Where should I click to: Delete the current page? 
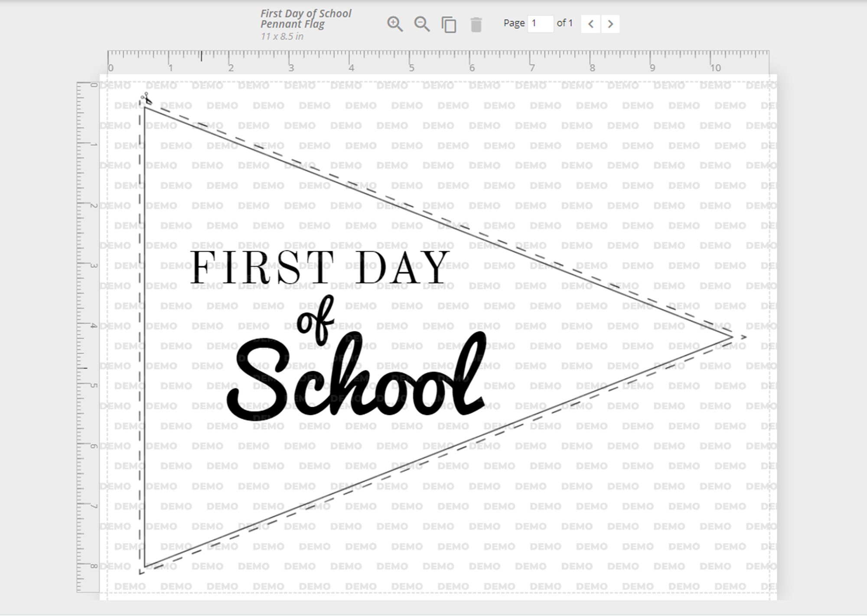476,25
